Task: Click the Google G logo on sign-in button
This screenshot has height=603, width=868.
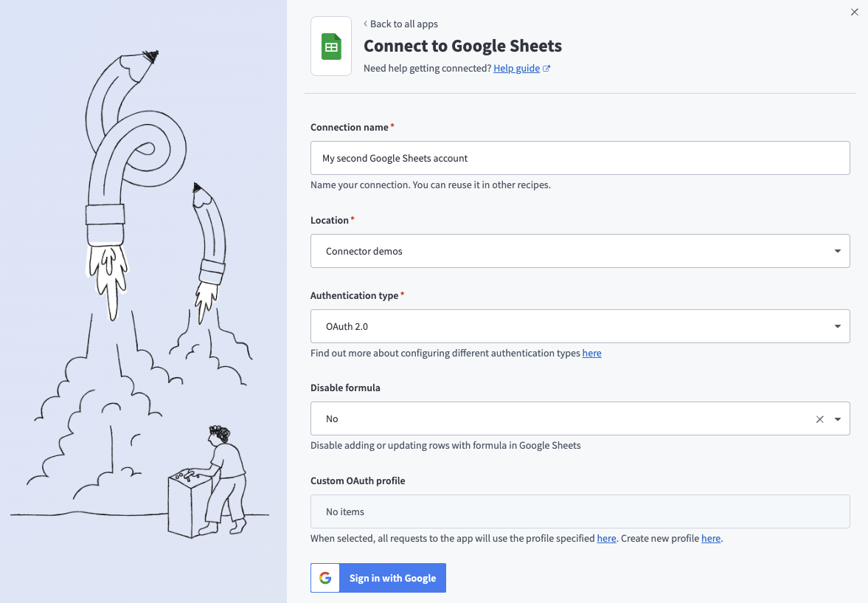Action: (x=324, y=578)
